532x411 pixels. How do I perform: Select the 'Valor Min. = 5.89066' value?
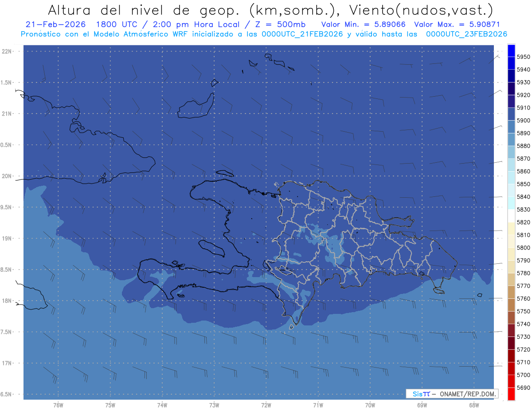coord(363,25)
